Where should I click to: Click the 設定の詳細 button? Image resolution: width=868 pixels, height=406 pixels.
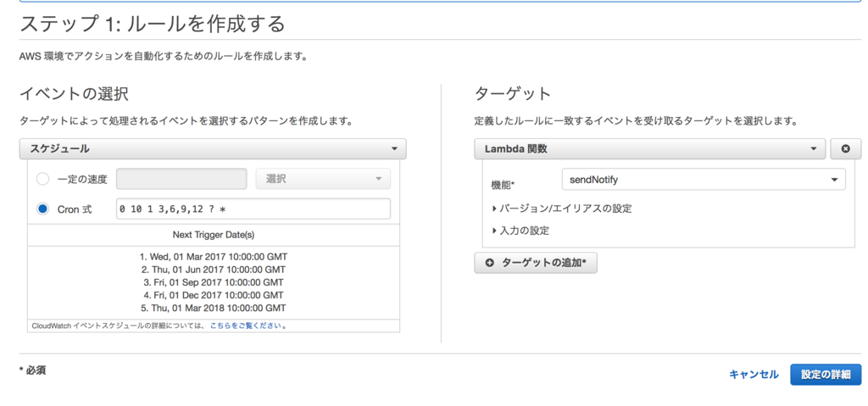tap(826, 375)
